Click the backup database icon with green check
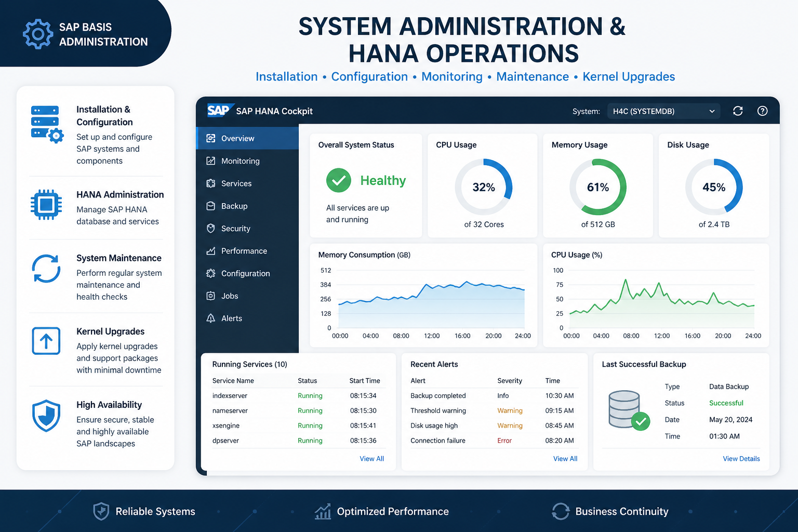The image size is (798, 532). [x=629, y=410]
